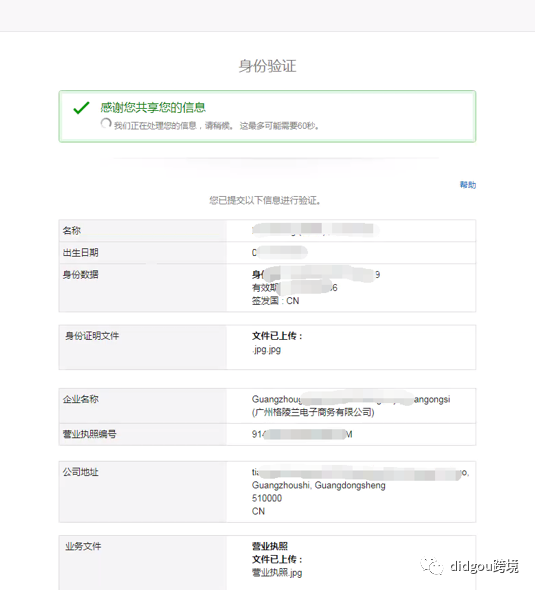The height and width of the screenshot is (590, 535).
Task: Select the 感谢您共享您的信息 message
Action: click(153, 108)
